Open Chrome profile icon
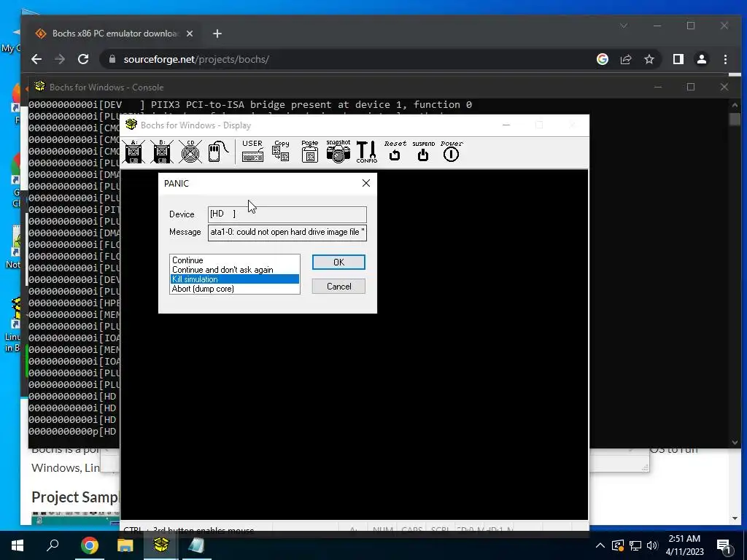 [701, 59]
